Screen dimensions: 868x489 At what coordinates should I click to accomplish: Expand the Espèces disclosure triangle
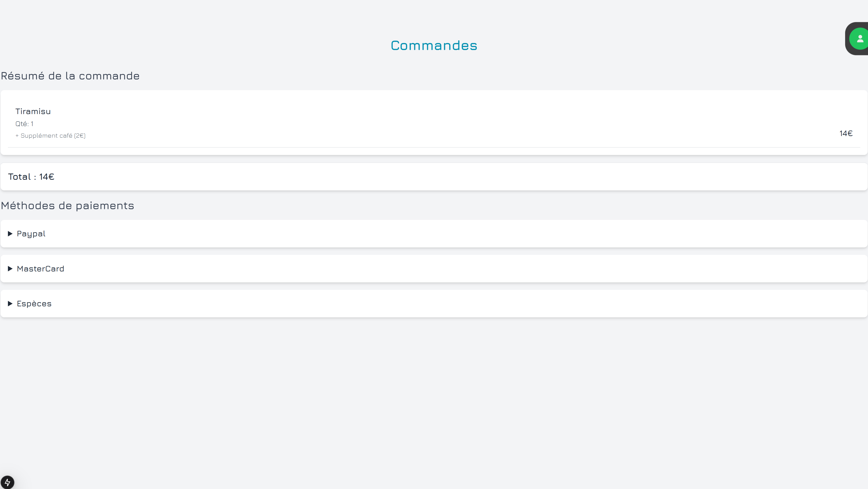pos(10,304)
